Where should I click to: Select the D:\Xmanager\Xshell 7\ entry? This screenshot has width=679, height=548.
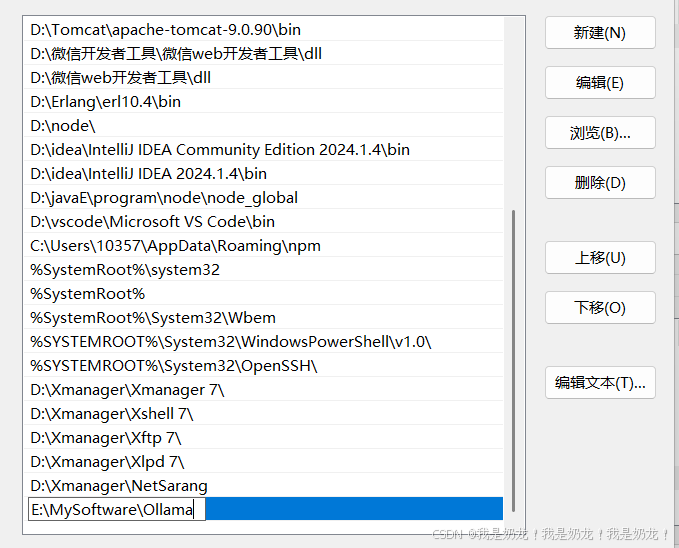(263, 414)
